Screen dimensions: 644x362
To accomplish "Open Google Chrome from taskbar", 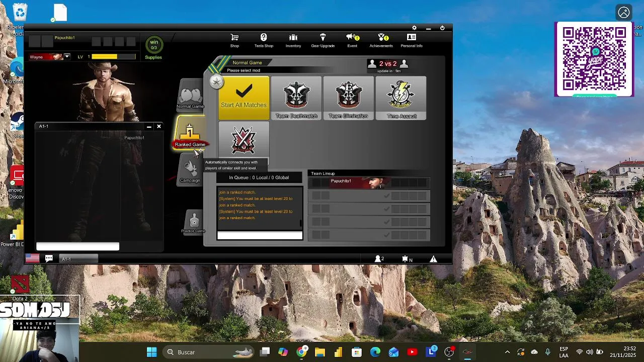I will tap(301, 352).
